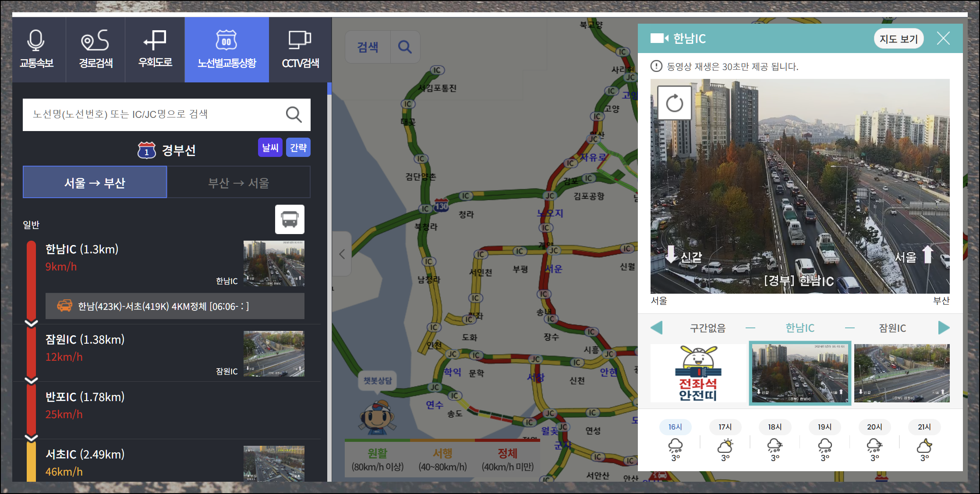980x494 pixels.
Task: Select the 17시 weather hour
Action: click(725, 426)
